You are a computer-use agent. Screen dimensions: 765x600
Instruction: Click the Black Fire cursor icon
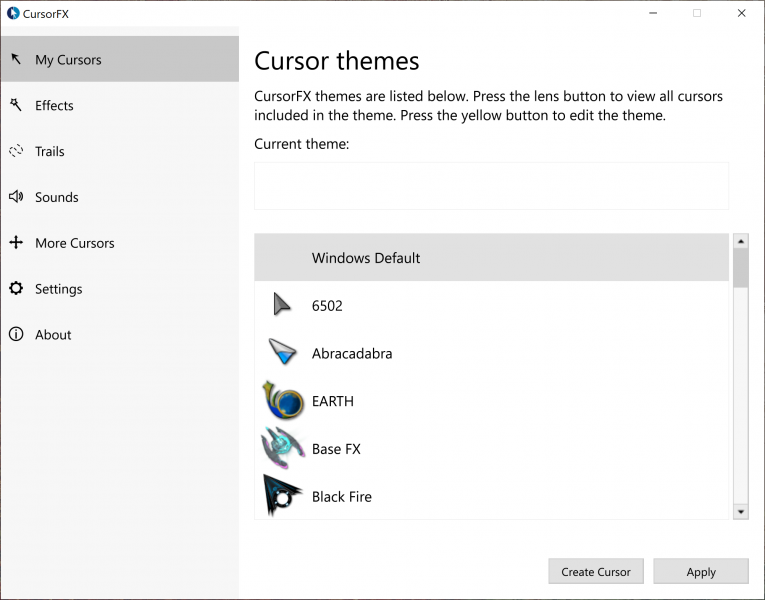[x=282, y=495]
